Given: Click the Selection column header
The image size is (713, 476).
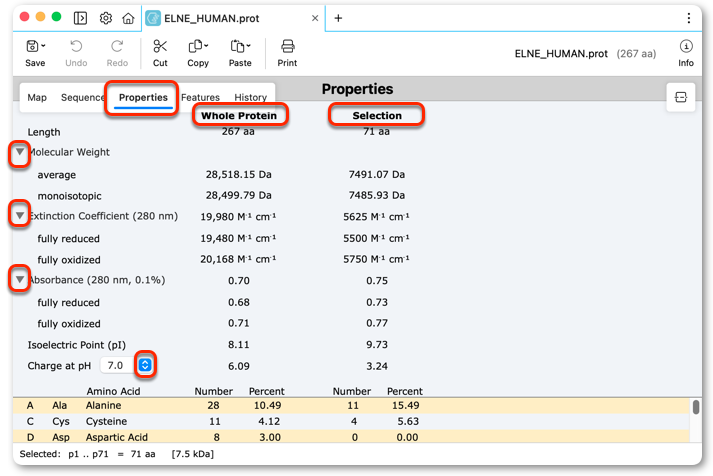Looking at the screenshot, I should pos(377,115).
